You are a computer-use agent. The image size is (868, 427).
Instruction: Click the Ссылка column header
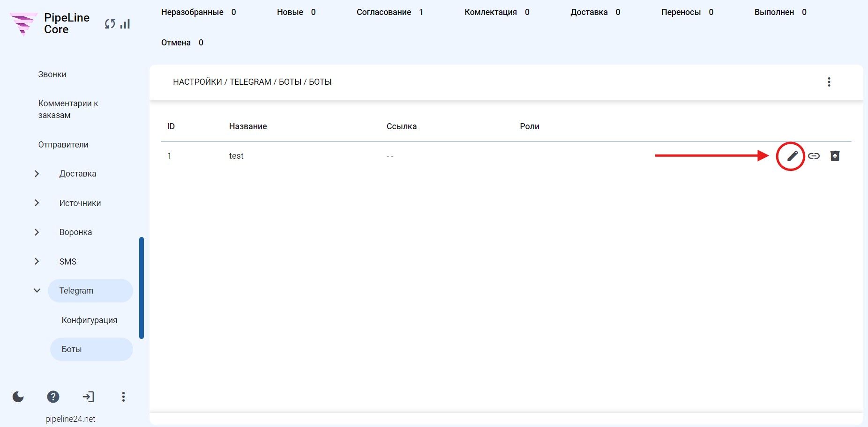pyautogui.click(x=402, y=126)
